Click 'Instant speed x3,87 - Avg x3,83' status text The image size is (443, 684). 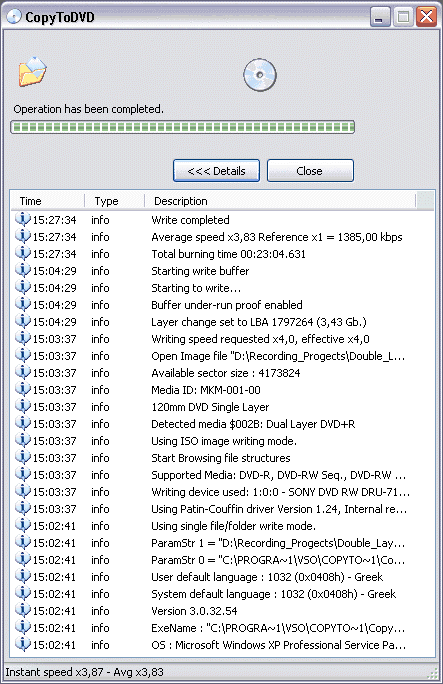[85, 672]
